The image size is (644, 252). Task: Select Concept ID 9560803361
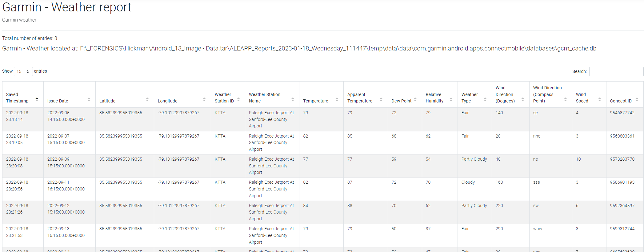point(622,136)
